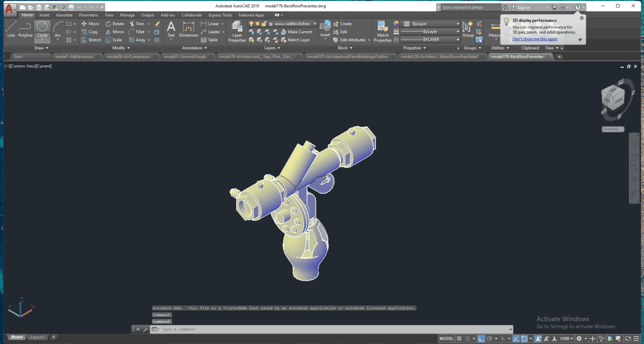Click the Match Properties tool
Screen dimensions: 644x344
click(382, 30)
